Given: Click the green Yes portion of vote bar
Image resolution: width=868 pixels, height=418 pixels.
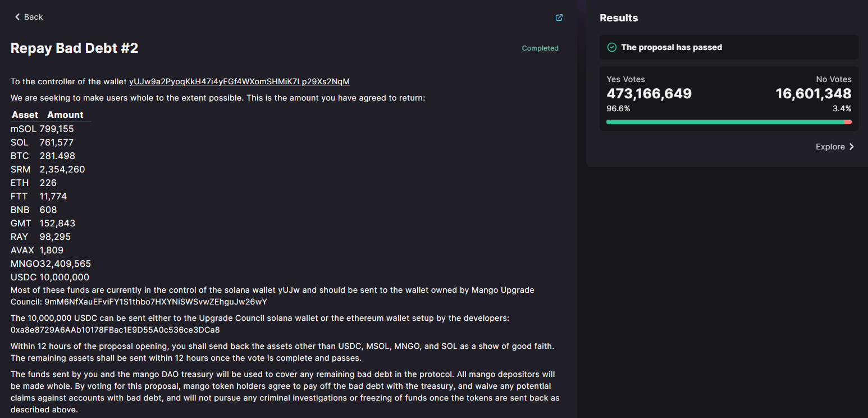Looking at the screenshot, I should [x=724, y=122].
